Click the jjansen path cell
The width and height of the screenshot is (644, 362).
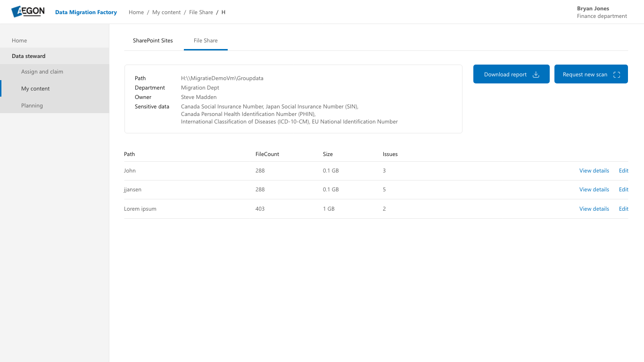(132, 189)
